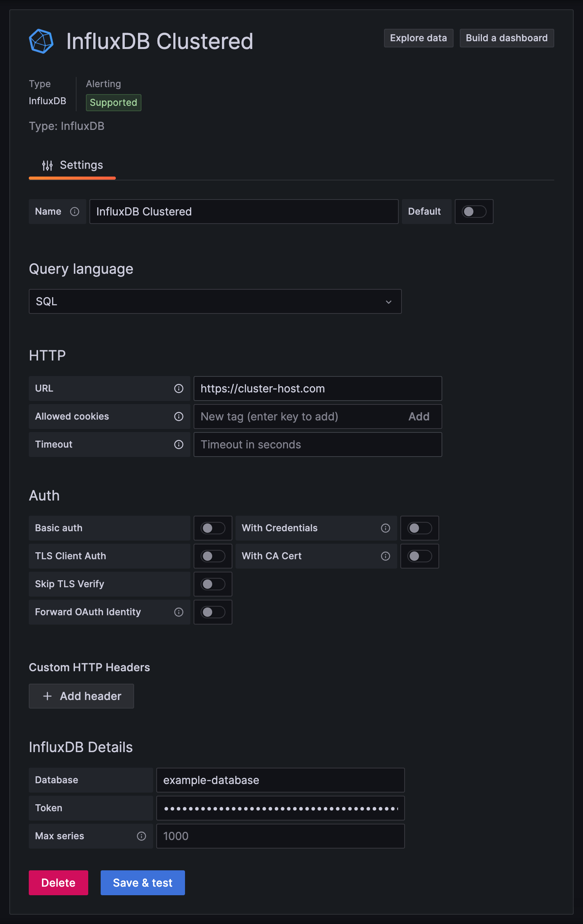Click the InfluxDB logo icon
The image size is (583, 924).
[41, 41]
